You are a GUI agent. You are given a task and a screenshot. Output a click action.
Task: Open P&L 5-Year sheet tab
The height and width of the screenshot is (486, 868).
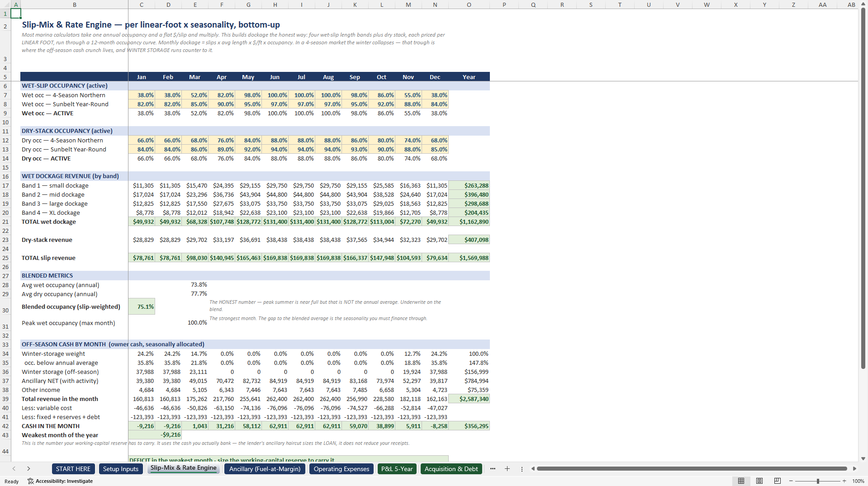coord(397,469)
